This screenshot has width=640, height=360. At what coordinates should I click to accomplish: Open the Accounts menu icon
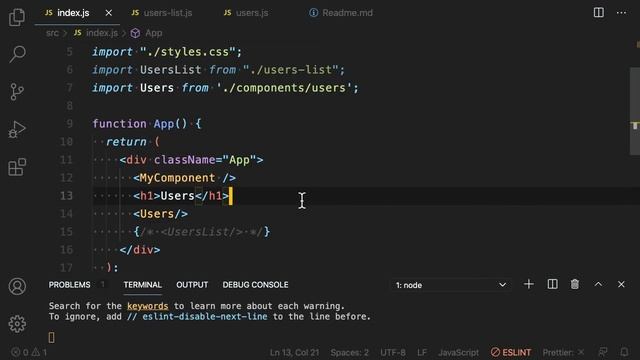[x=17, y=287]
